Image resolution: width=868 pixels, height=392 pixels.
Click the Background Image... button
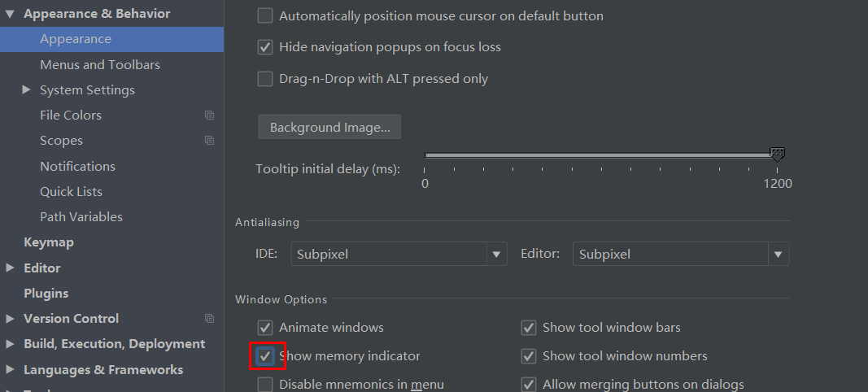click(x=329, y=128)
